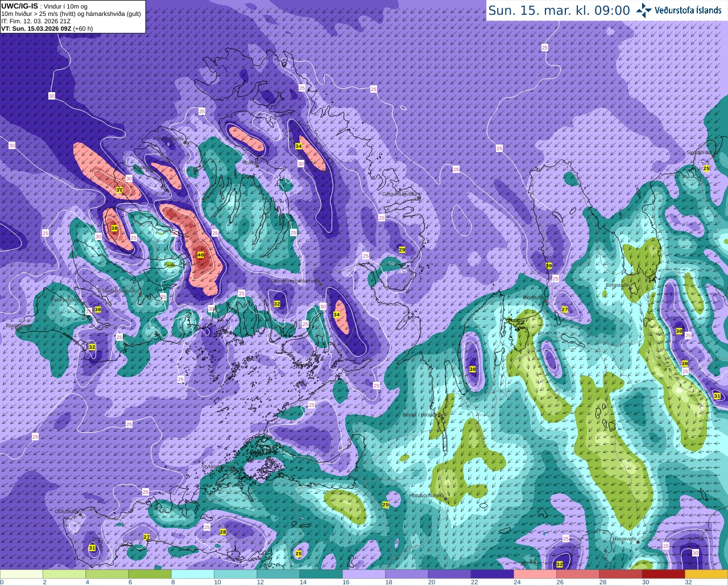Click the 22–24 m/s dark indigo legend swatch
Image resolution: width=728 pixels, height=586 pixels.
click(x=492, y=573)
